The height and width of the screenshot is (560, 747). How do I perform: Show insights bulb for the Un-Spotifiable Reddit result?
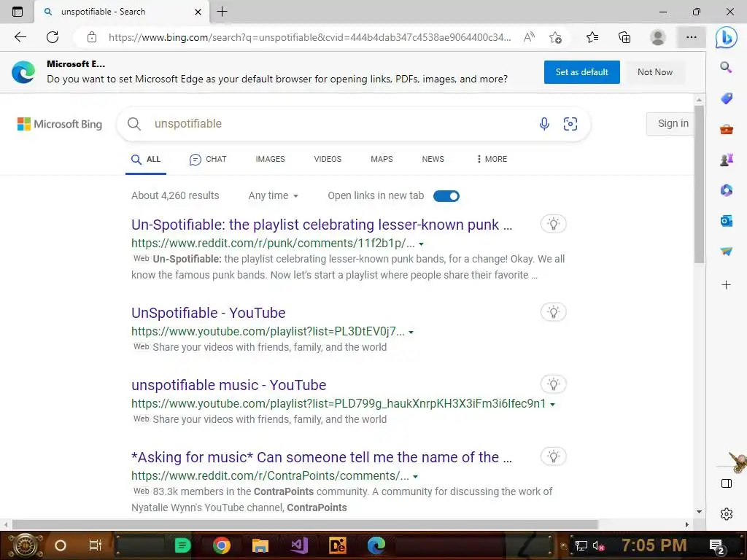(553, 224)
